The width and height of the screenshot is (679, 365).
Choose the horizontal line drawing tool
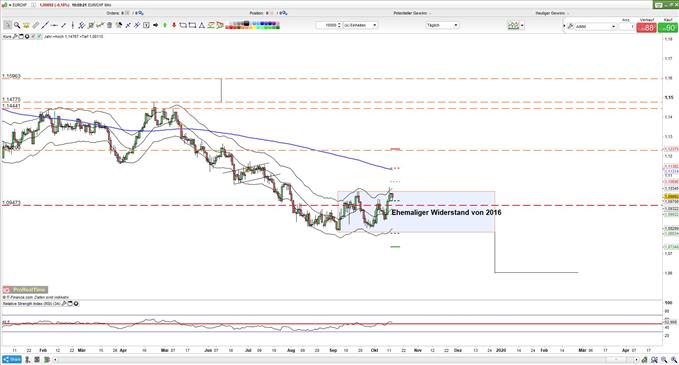pyautogui.click(x=54, y=25)
